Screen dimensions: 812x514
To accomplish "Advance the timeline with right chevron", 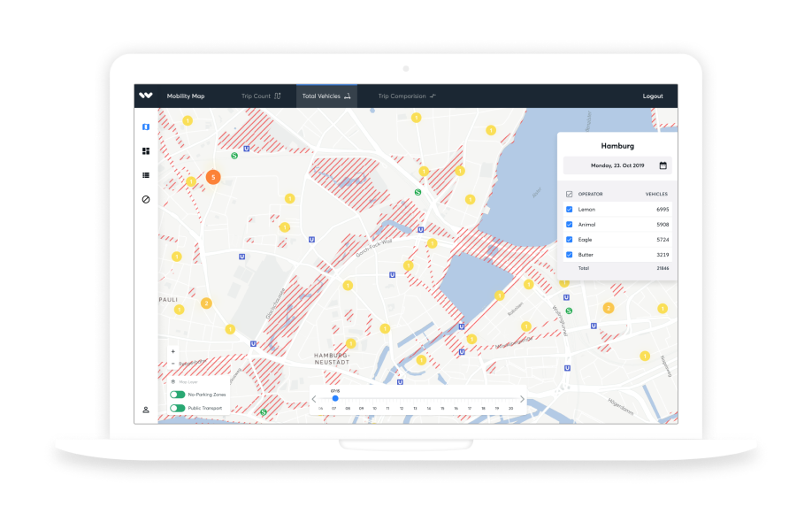I will coord(522,399).
